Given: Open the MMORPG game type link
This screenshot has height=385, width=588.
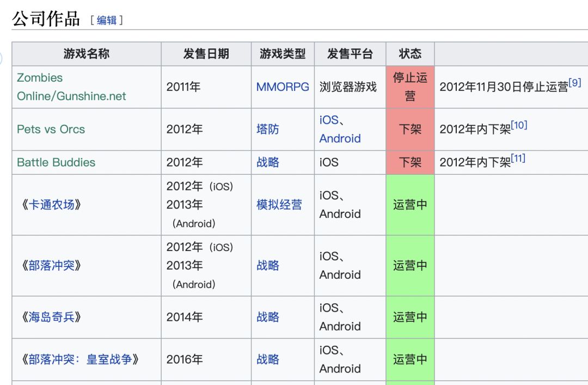Looking at the screenshot, I should click(x=283, y=87).
